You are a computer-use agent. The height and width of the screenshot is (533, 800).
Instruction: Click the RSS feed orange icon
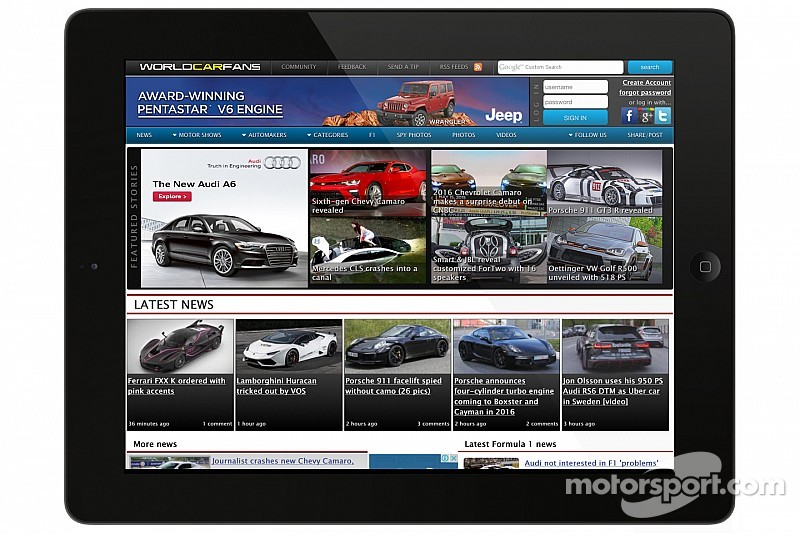coord(478,67)
